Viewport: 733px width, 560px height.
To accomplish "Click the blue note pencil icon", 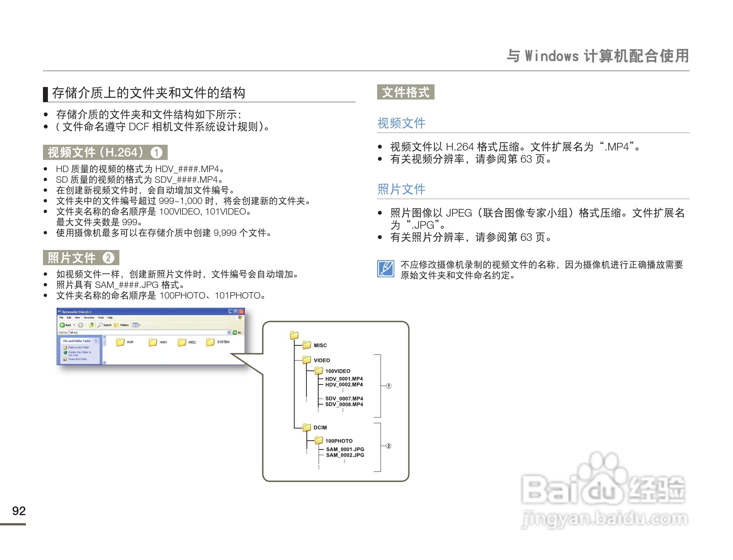I will 386,269.
